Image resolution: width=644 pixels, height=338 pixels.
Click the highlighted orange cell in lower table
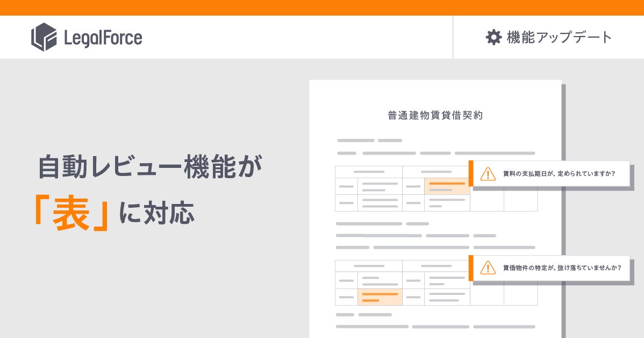click(x=380, y=297)
